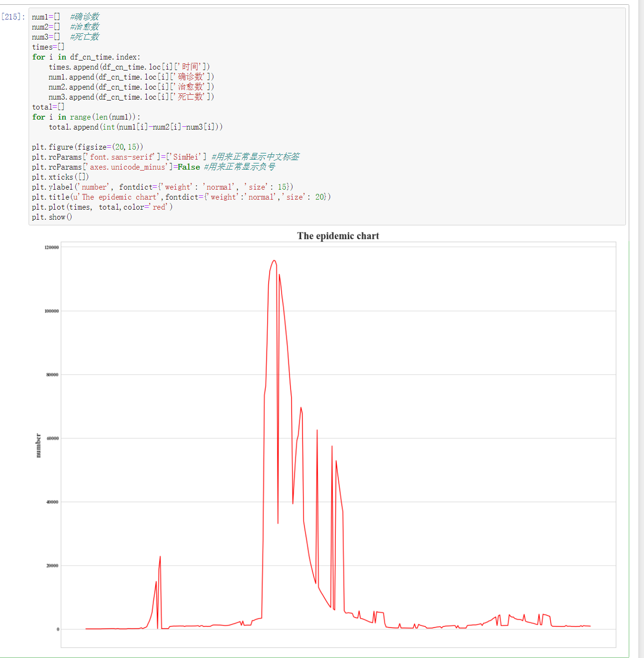Click the #确诊数 comment after num1
This screenshot has width=644, height=658.
point(85,17)
